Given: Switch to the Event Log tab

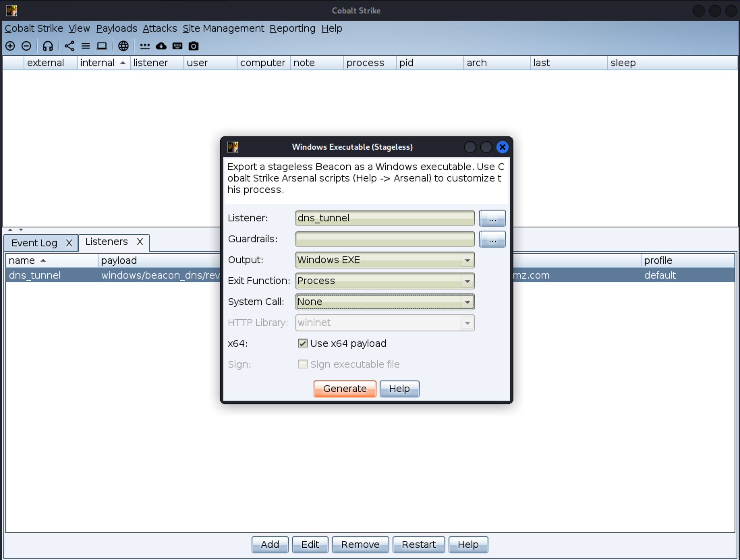Looking at the screenshot, I should tap(34, 243).
